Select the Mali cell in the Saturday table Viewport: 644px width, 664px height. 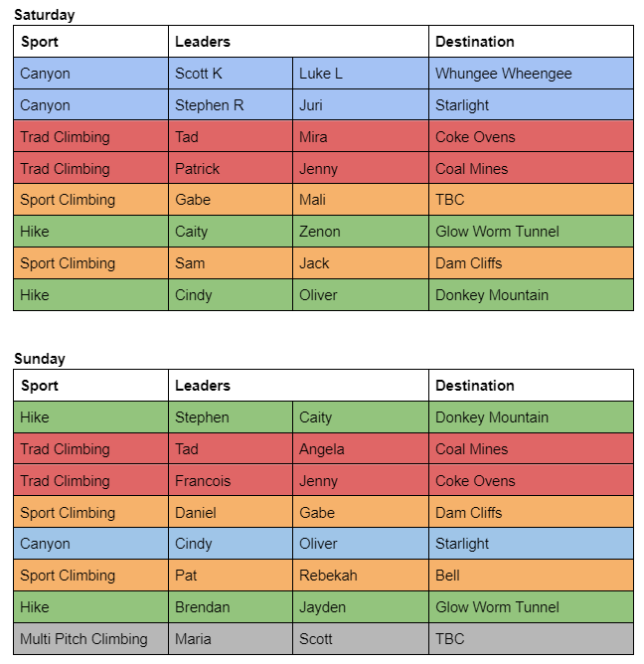tap(361, 200)
